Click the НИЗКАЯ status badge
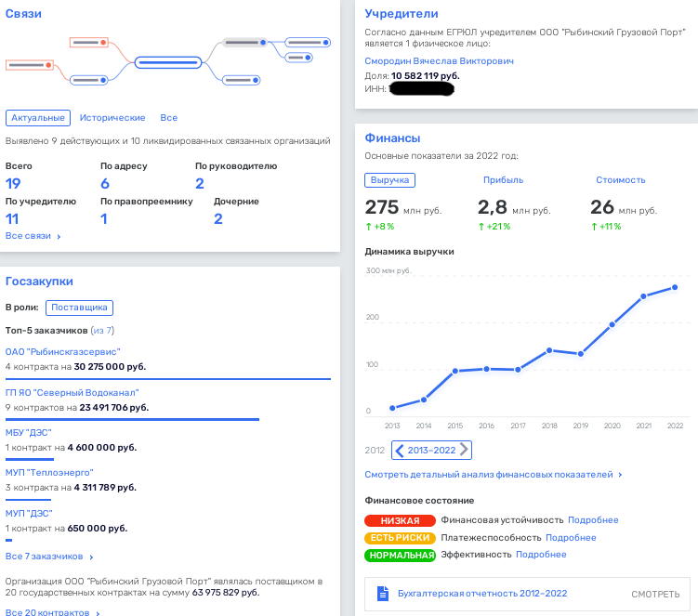The width and height of the screenshot is (698, 616). 400,520
